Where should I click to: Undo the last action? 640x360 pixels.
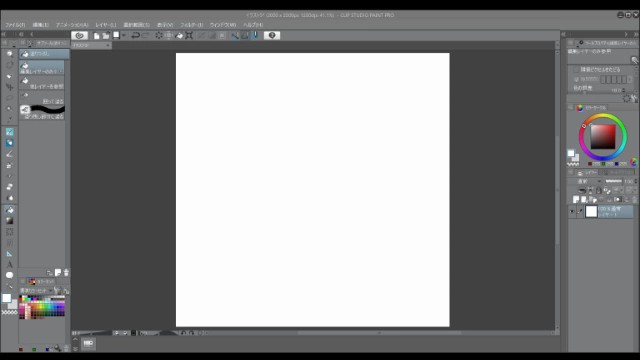(136, 36)
